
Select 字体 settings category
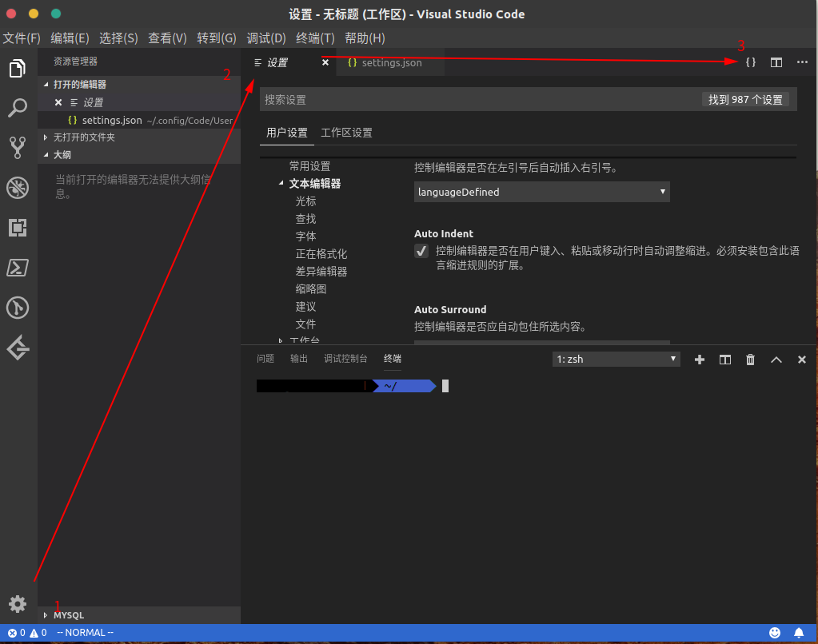tap(305, 237)
